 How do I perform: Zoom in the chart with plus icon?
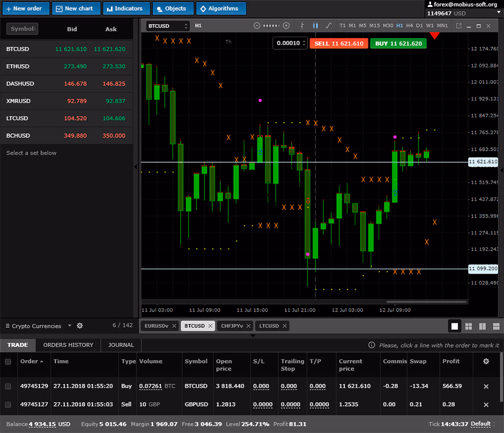(x=286, y=25)
